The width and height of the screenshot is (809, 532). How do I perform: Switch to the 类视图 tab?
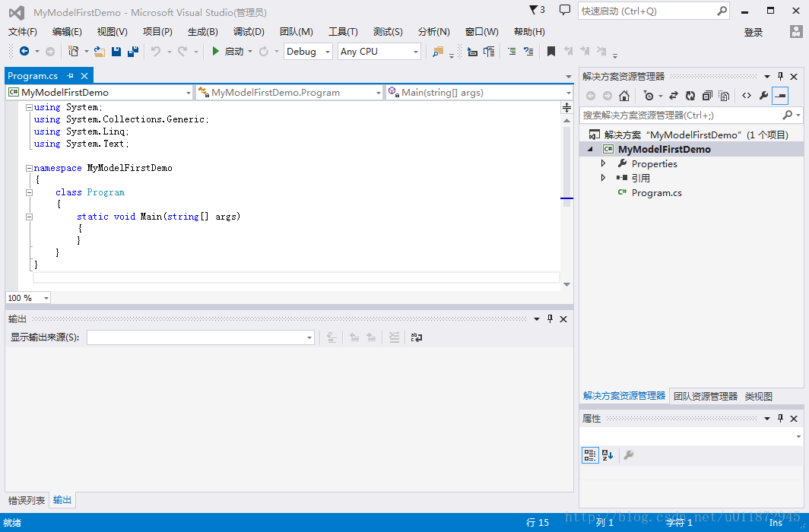coord(759,397)
